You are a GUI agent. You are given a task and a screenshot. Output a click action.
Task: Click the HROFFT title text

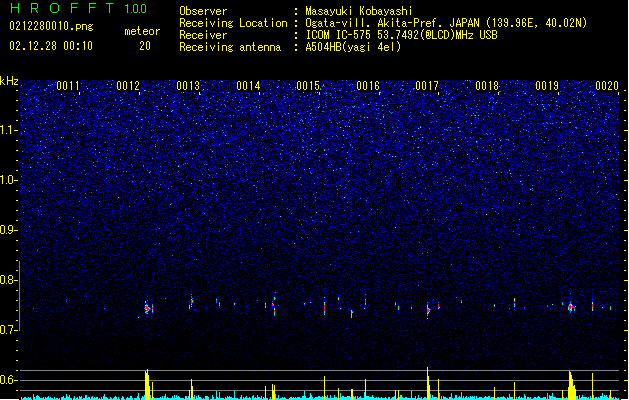[x=63, y=8]
